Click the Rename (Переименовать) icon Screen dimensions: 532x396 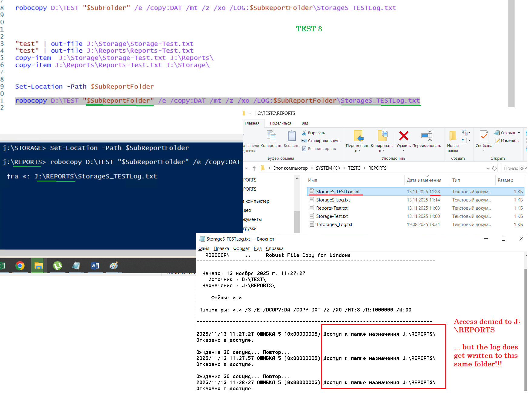tap(427, 136)
